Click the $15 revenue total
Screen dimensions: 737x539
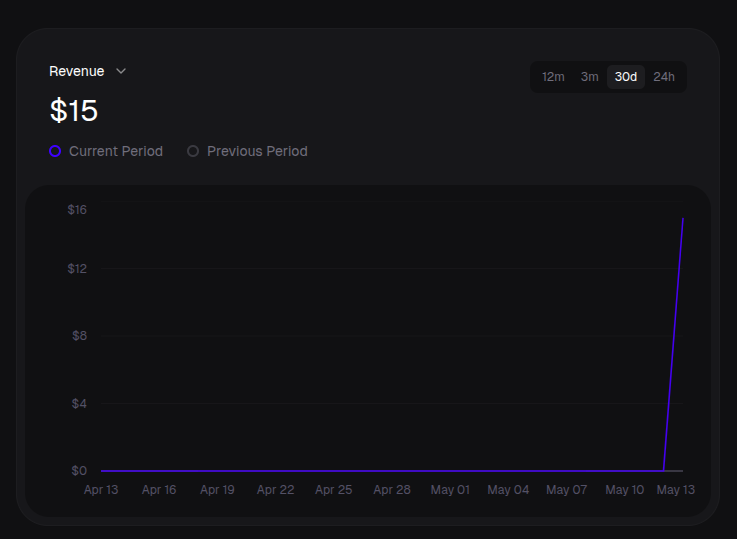74,111
